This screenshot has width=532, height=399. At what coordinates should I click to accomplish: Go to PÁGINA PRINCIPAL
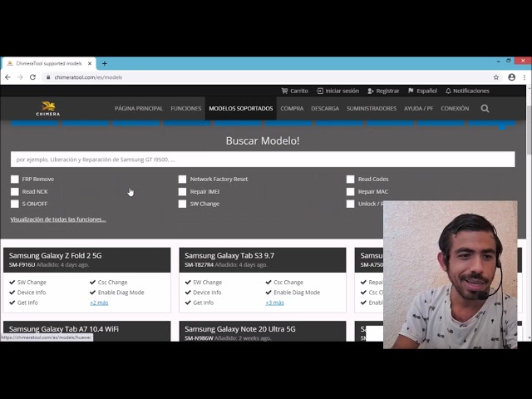tap(139, 109)
